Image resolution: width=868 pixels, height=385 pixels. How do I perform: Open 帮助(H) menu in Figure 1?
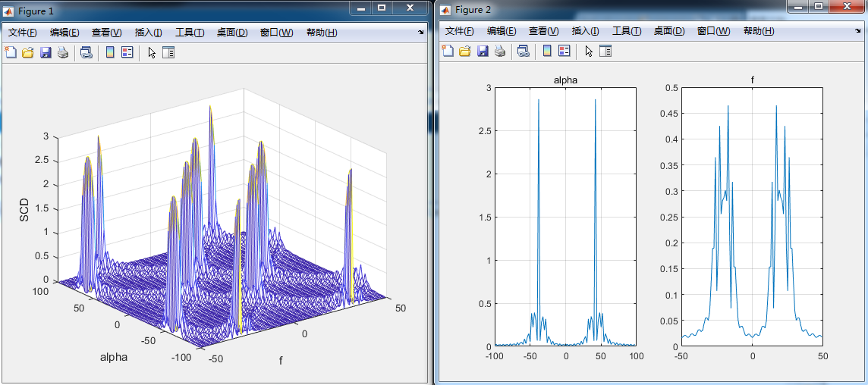pos(322,33)
